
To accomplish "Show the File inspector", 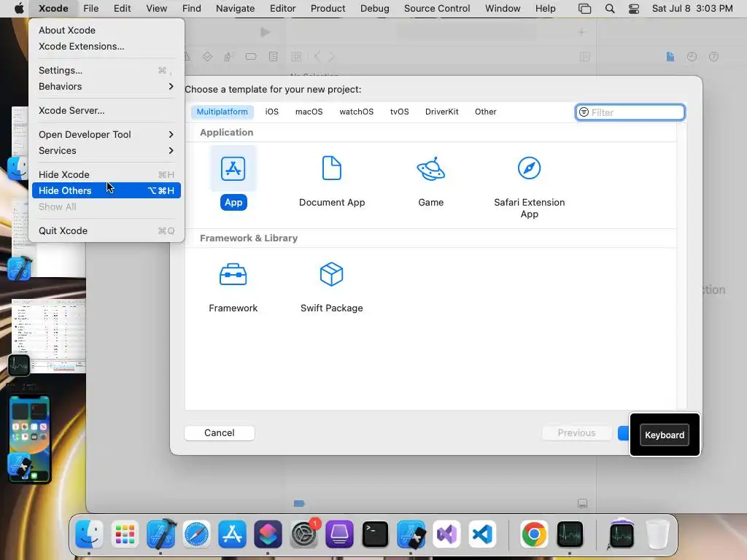I will click(x=670, y=57).
